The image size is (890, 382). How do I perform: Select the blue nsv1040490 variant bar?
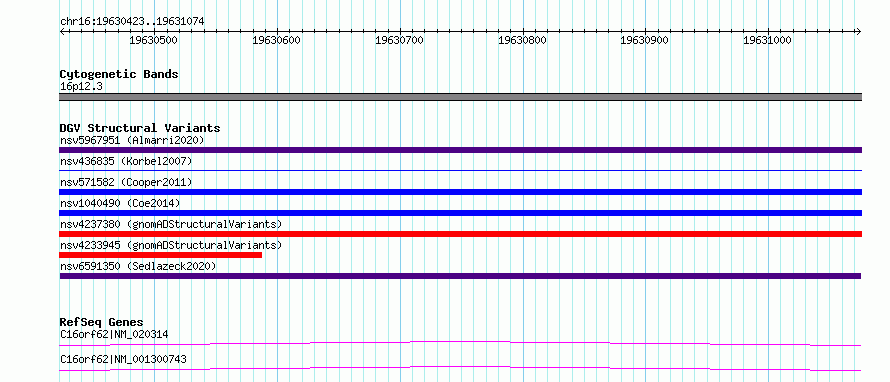(x=460, y=213)
